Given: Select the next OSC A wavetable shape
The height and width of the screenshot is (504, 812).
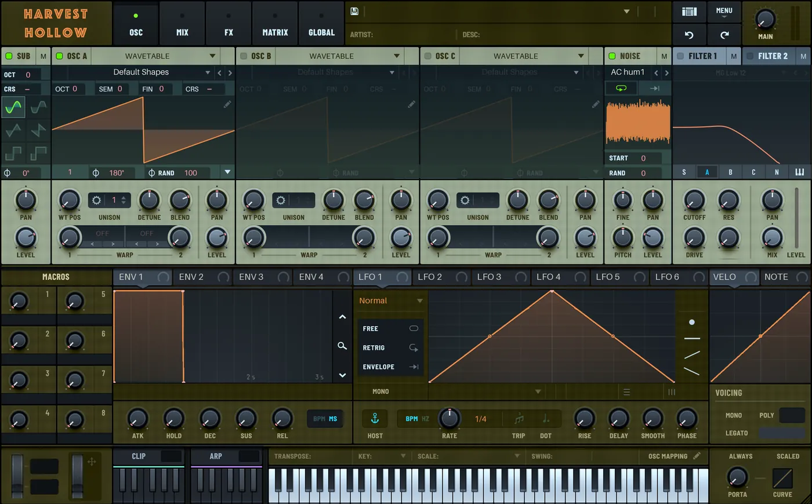Looking at the screenshot, I should pos(230,72).
